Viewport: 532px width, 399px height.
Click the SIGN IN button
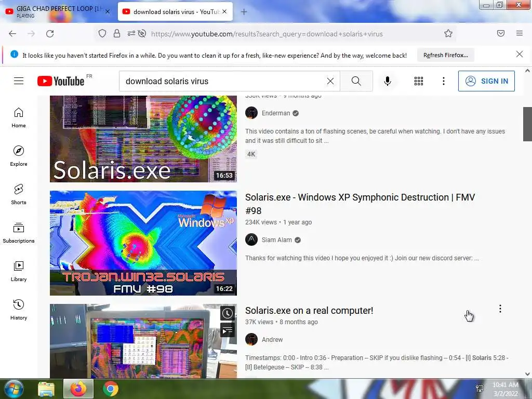coord(486,81)
